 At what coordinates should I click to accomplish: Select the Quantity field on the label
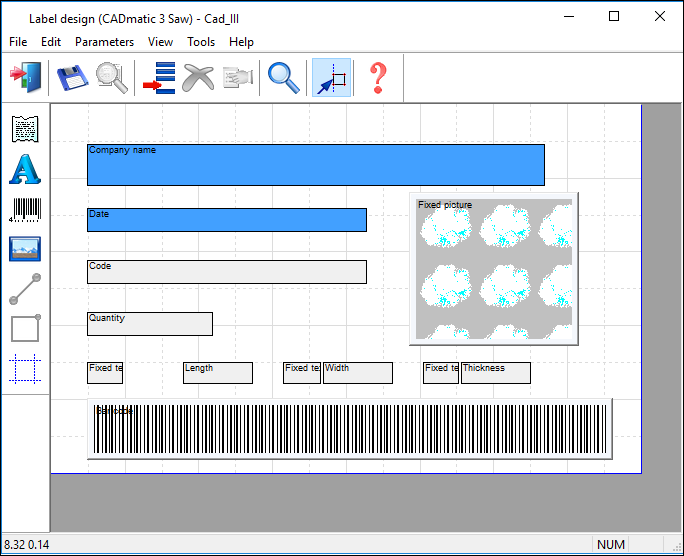(149, 324)
